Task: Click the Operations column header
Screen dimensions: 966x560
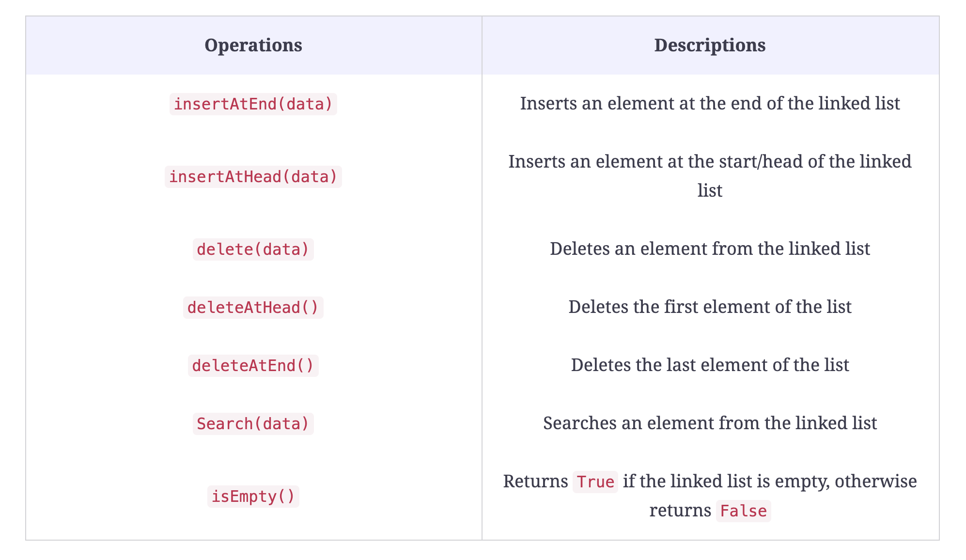Action: coord(253,45)
